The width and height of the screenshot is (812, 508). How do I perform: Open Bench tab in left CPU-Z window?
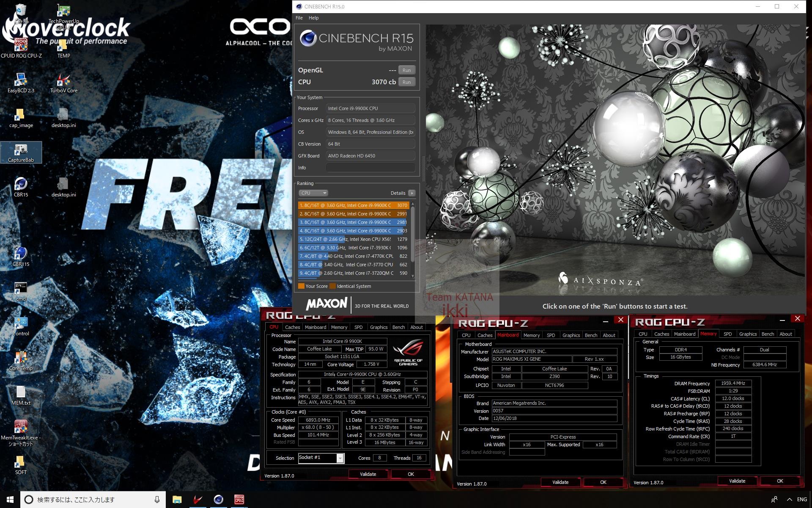tap(398, 327)
